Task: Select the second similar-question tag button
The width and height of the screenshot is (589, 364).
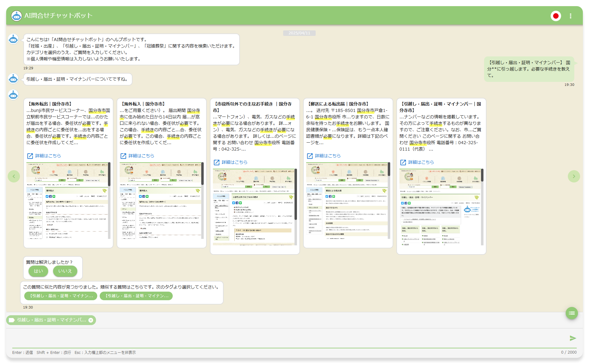Action: (x=136, y=296)
